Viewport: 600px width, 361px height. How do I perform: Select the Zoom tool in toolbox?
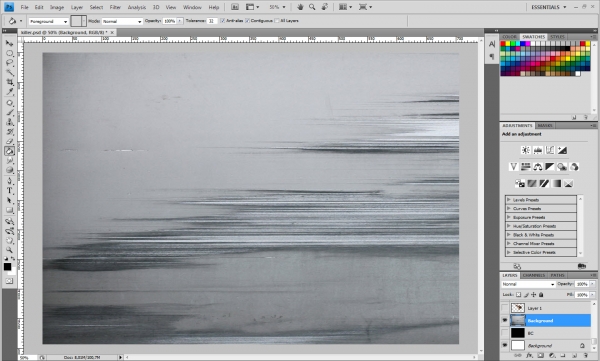[10, 250]
